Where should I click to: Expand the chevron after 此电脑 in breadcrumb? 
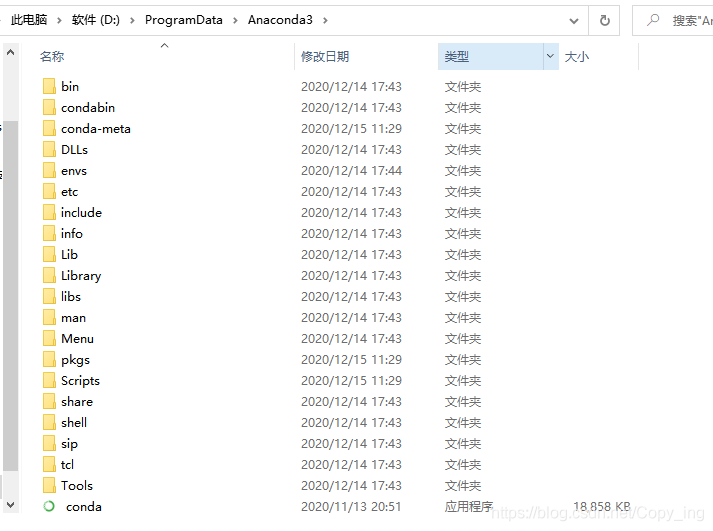59,20
